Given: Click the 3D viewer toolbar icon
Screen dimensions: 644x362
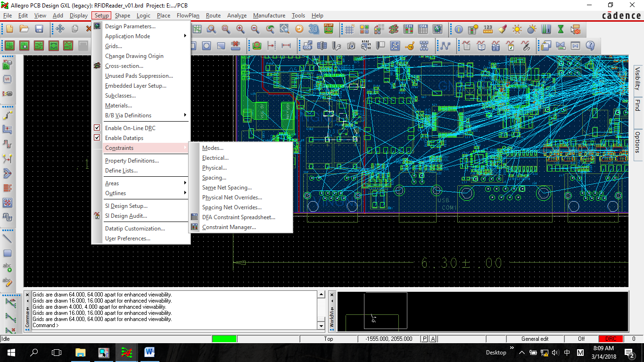Looking at the screenshot, I should point(314,29).
